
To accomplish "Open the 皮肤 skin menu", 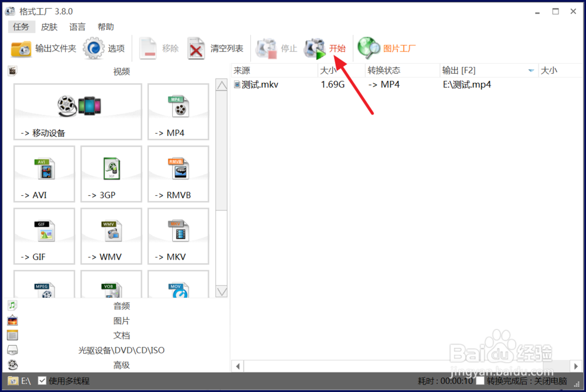I will pyautogui.click(x=49, y=26).
